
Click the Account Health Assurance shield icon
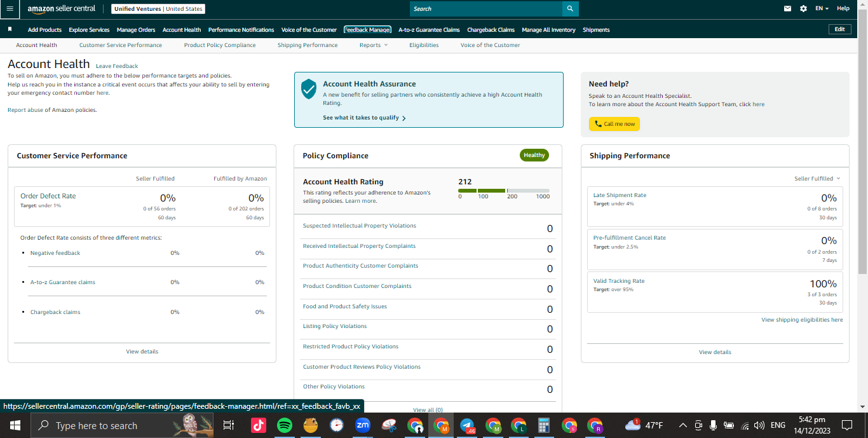pyautogui.click(x=309, y=89)
